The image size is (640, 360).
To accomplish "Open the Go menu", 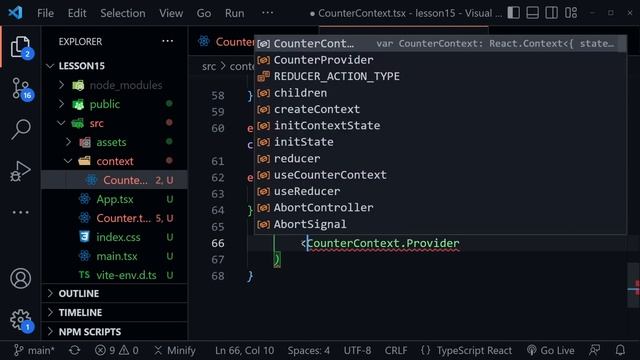I will 204,13.
